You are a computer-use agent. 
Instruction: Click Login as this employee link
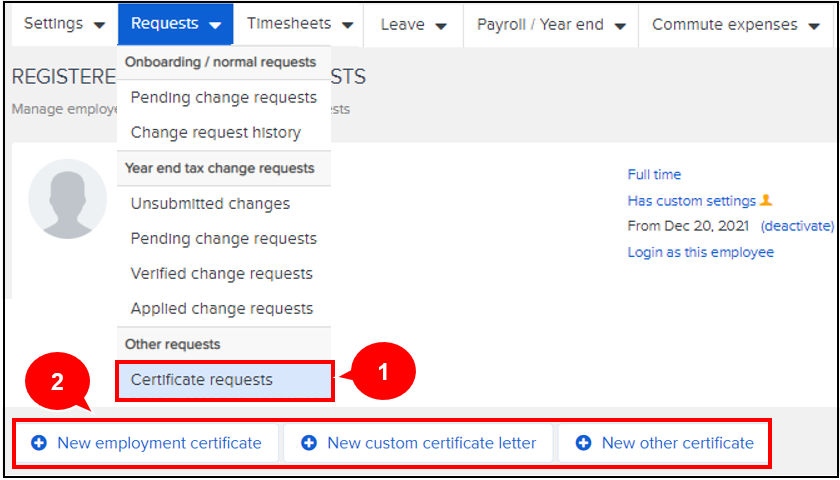point(700,252)
